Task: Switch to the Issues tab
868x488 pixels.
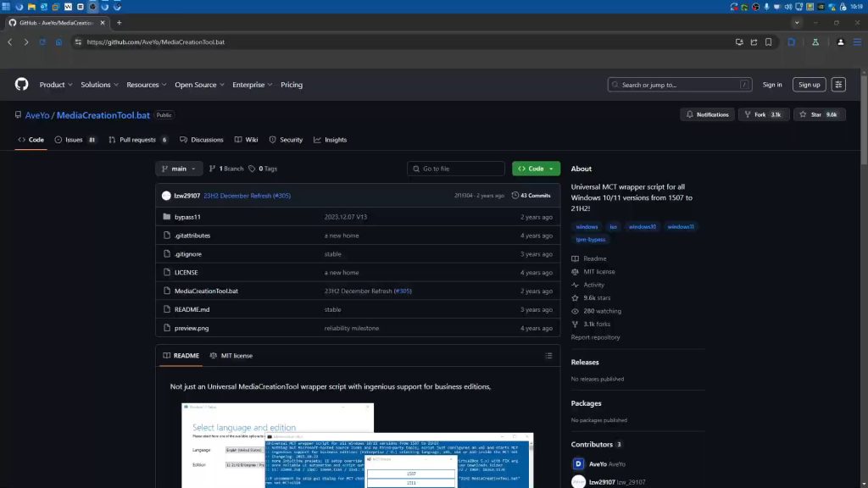Action: coord(75,140)
